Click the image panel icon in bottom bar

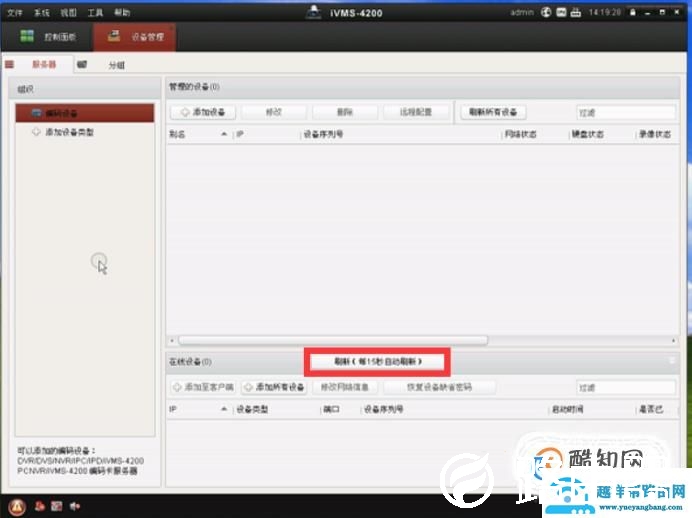[x=57, y=506]
